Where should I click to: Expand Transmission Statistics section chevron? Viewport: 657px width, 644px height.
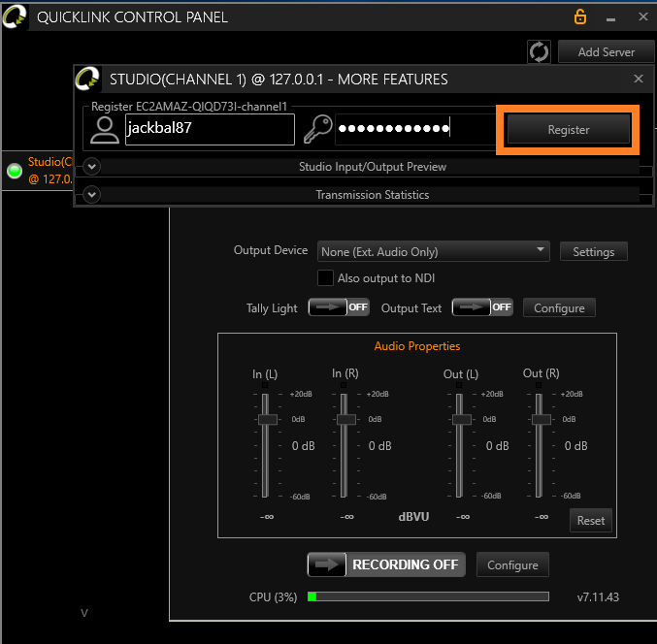coord(92,195)
